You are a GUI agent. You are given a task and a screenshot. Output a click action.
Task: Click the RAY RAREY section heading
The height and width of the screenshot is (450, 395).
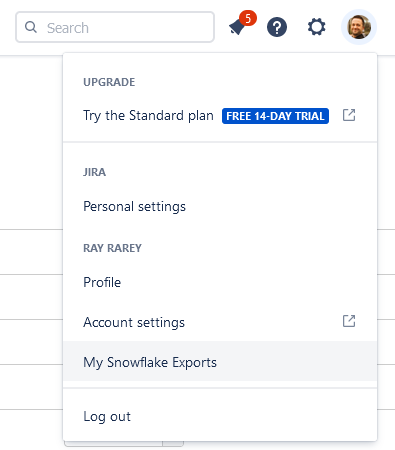coord(112,248)
